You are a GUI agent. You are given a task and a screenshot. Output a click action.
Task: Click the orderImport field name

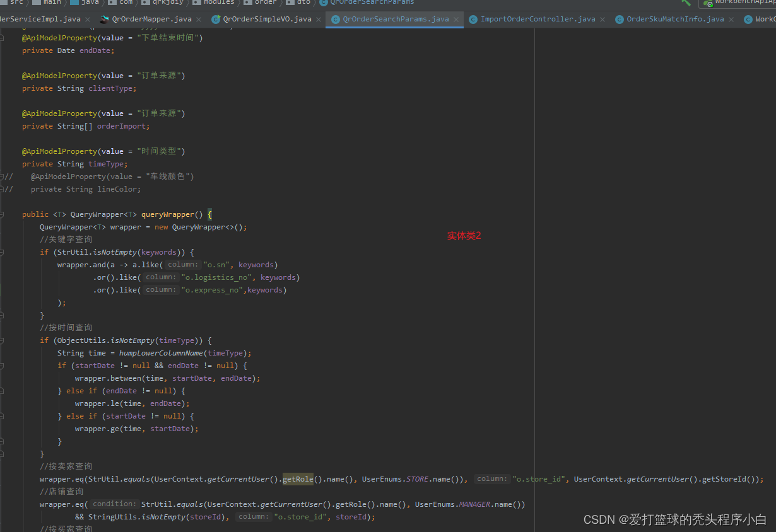(121, 126)
